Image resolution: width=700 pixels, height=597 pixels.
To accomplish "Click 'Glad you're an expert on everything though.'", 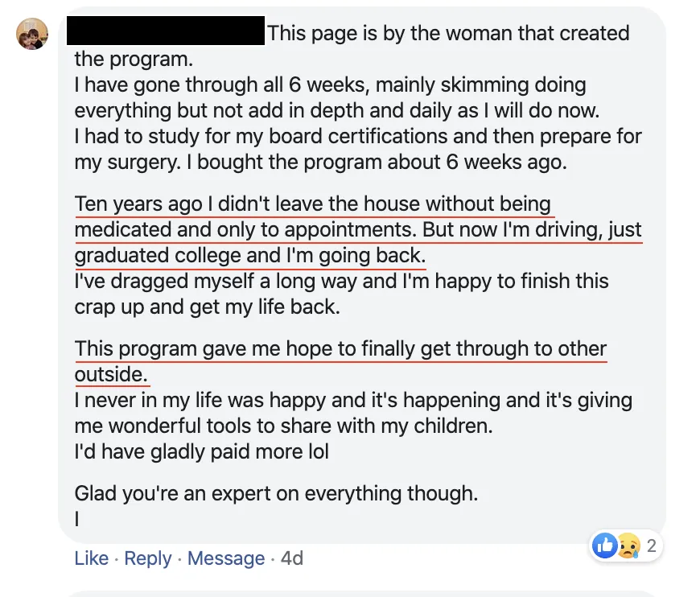I will (276, 493).
